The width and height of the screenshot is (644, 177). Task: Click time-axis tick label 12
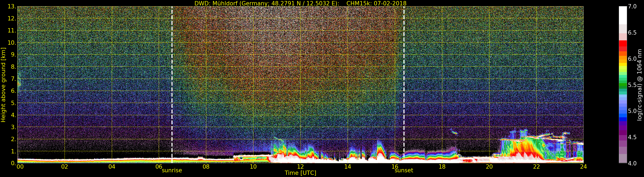tap(300, 167)
